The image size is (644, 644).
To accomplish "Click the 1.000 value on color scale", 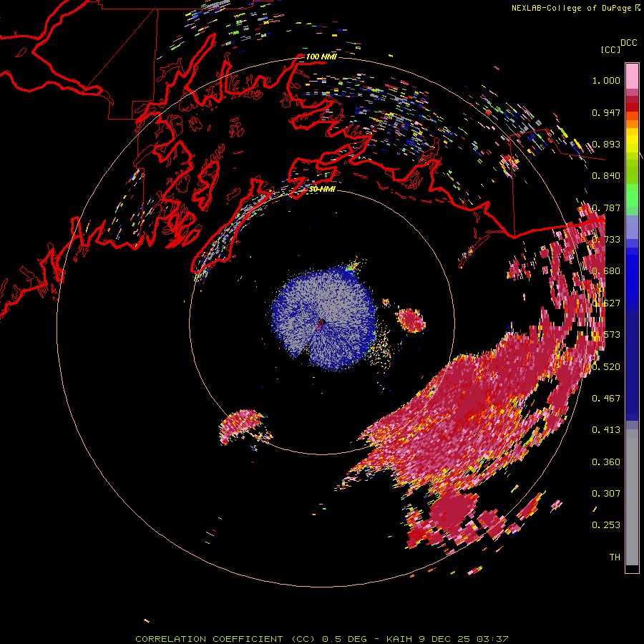I will (x=606, y=80).
